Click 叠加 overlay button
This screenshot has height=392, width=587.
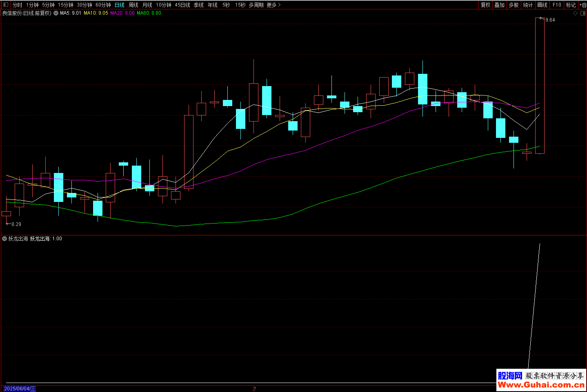[500, 5]
